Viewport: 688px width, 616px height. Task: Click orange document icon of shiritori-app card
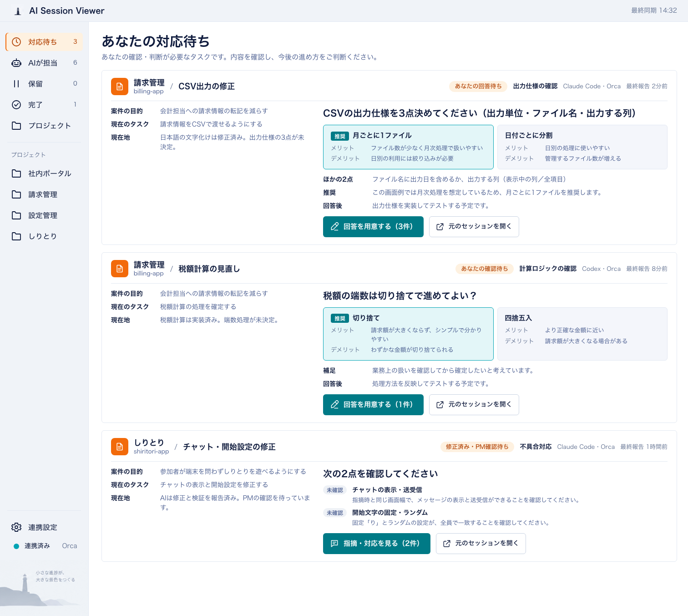[120, 447]
